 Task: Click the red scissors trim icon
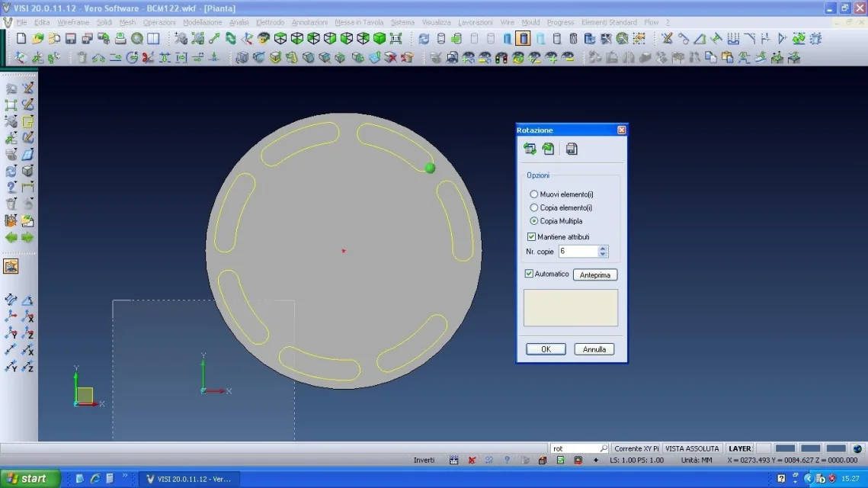(148, 57)
